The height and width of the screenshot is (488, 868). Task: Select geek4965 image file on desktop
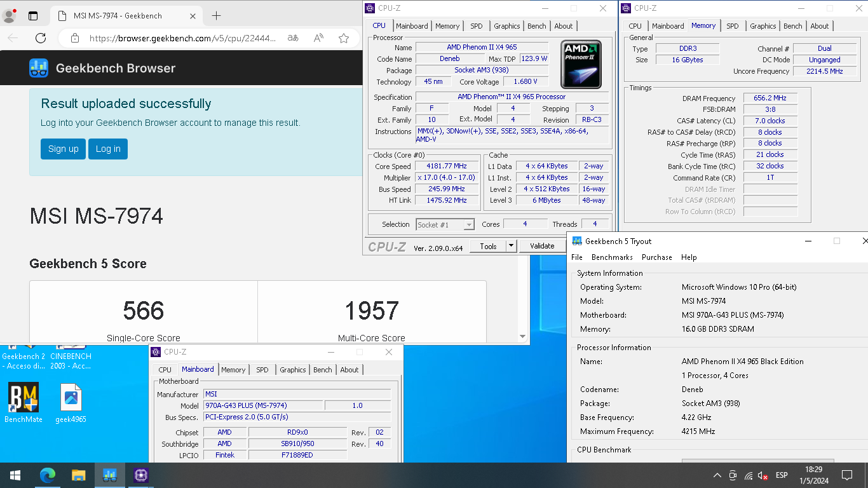(x=71, y=403)
